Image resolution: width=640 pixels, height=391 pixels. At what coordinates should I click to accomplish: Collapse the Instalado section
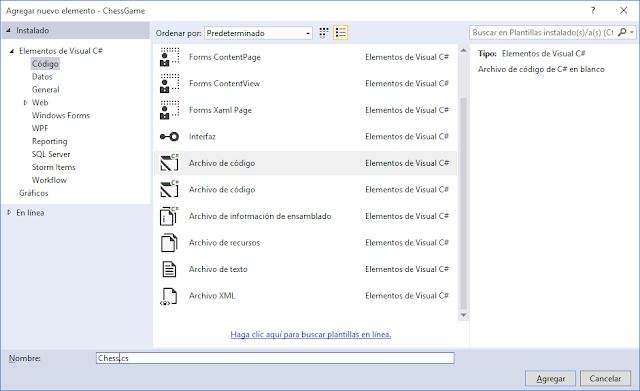[9, 31]
